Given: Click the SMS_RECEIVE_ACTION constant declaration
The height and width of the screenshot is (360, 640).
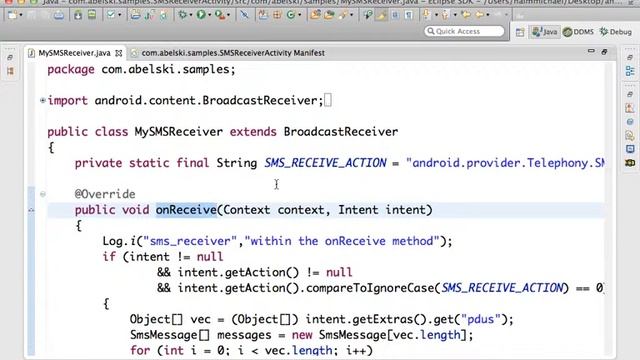Looking at the screenshot, I should (x=325, y=163).
